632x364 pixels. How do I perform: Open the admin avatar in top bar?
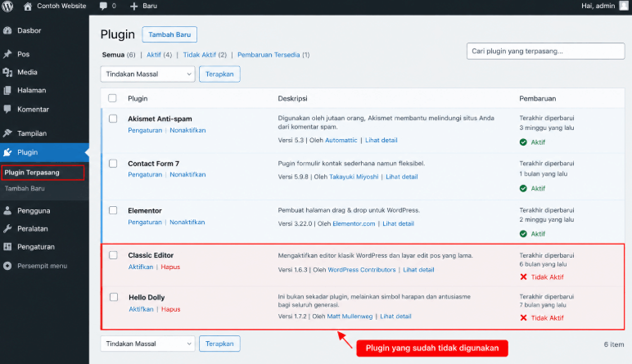(x=625, y=6)
